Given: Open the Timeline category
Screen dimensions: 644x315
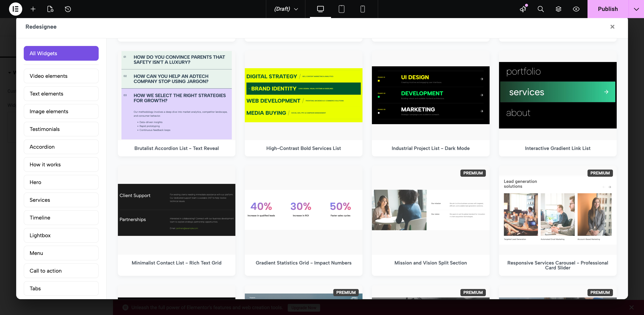Looking at the screenshot, I should tap(61, 218).
